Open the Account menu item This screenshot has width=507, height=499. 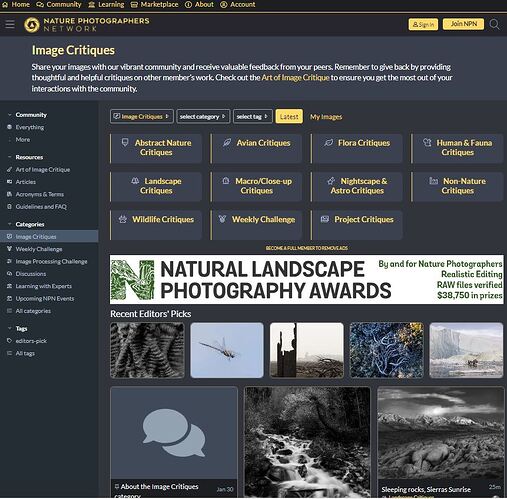238,5
